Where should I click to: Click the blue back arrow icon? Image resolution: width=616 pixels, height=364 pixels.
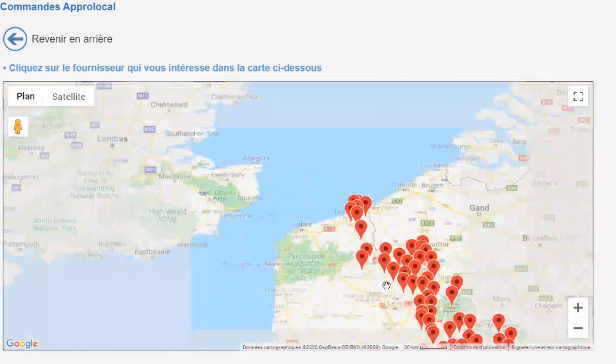[15, 39]
